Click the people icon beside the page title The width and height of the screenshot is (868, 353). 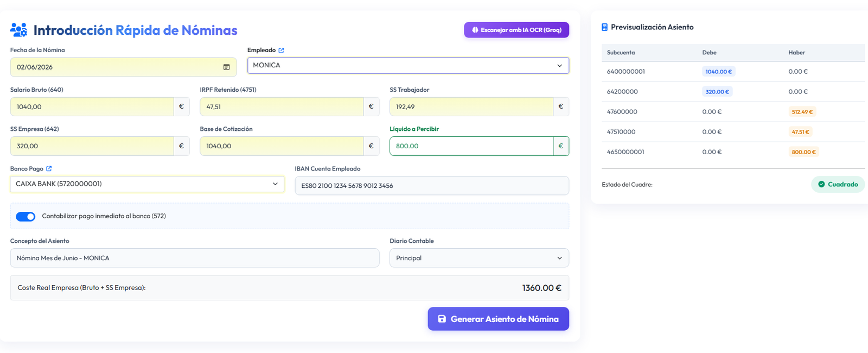tap(18, 30)
